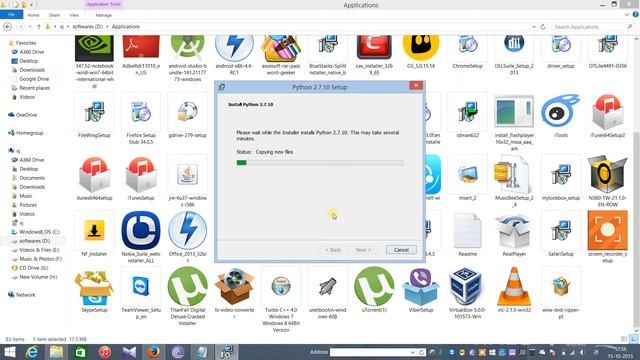640x360 pixels.
Task: Select the MusicBeeSetup zip file icon
Action: (x=514, y=175)
